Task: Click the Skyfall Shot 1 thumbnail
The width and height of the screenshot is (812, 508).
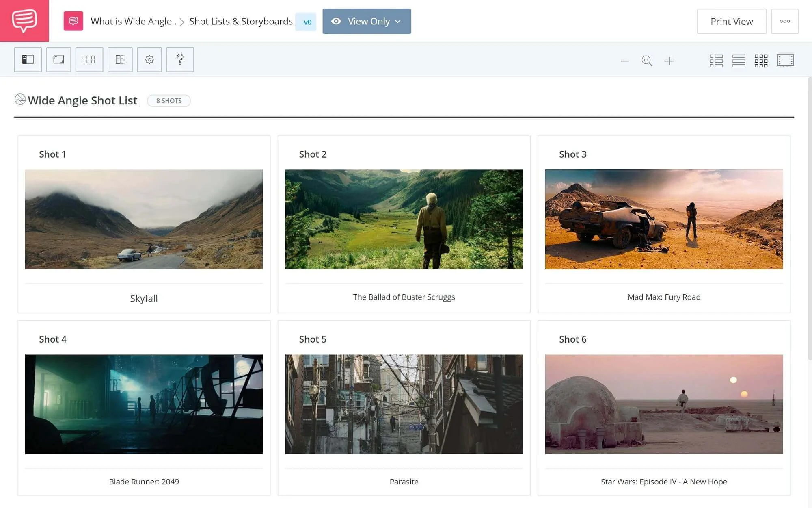Action: [144, 219]
